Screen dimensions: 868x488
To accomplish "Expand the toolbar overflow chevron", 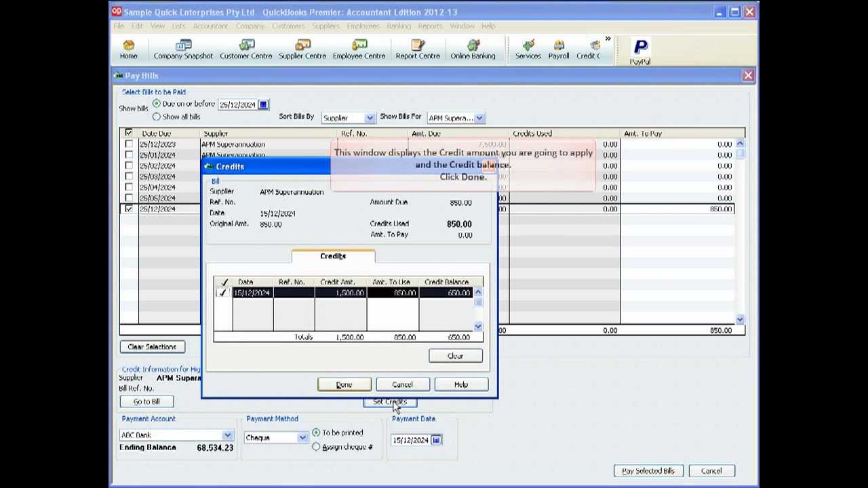I will point(608,39).
